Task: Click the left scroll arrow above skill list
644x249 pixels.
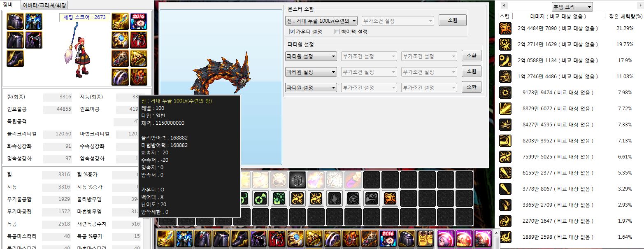Action: pos(505,6)
